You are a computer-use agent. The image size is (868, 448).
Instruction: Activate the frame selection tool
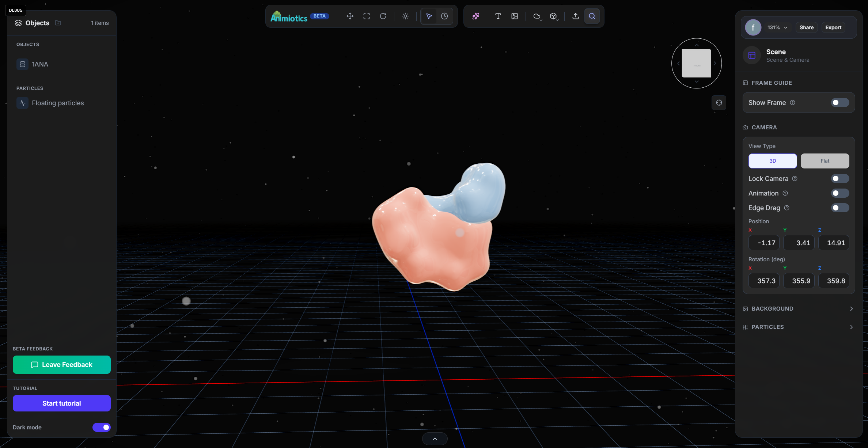pos(366,16)
